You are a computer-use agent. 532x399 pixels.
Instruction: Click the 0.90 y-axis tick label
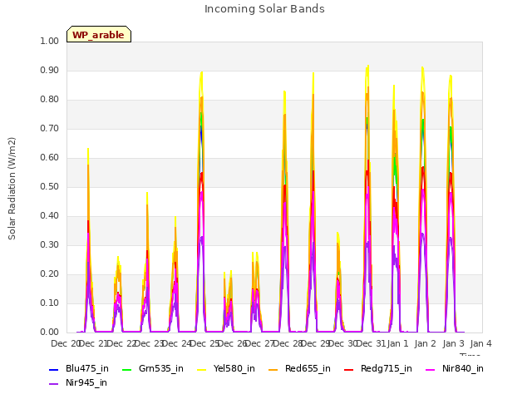[49, 70]
